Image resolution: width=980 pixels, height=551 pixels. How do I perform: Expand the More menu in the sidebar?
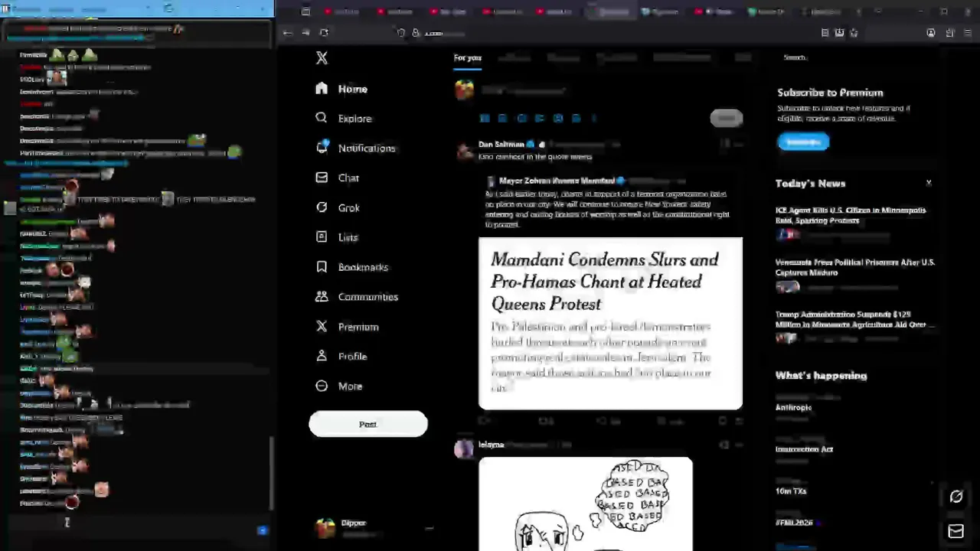[339, 386]
